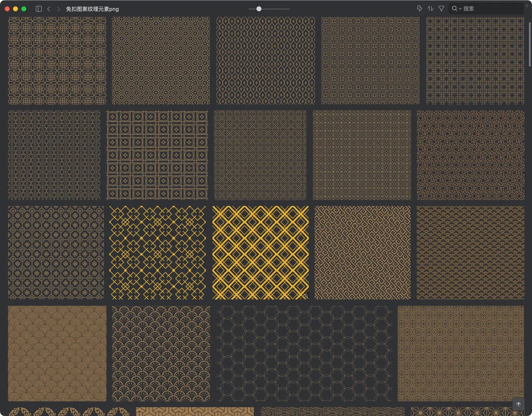Click the 免扣图案纹理元素png folder title
Viewport: 532px width, 416px height.
pyautogui.click(x=92, y=9)
